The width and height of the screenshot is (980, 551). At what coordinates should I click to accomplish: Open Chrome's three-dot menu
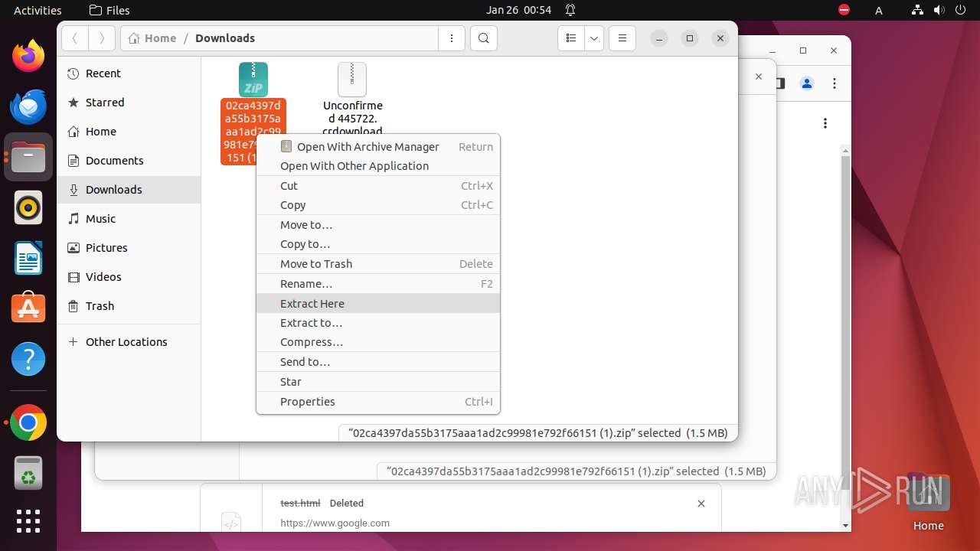[x=835, y=83]
